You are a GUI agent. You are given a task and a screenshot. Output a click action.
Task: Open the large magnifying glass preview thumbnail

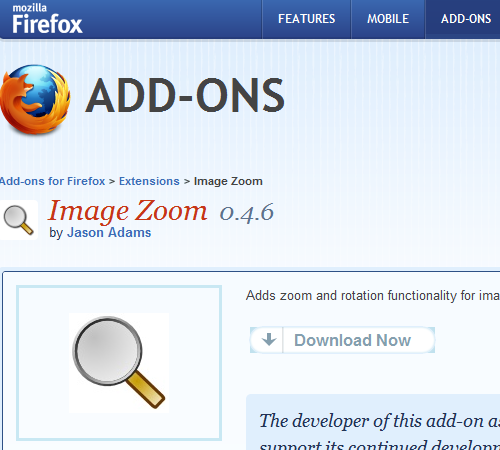pos(119,363)
